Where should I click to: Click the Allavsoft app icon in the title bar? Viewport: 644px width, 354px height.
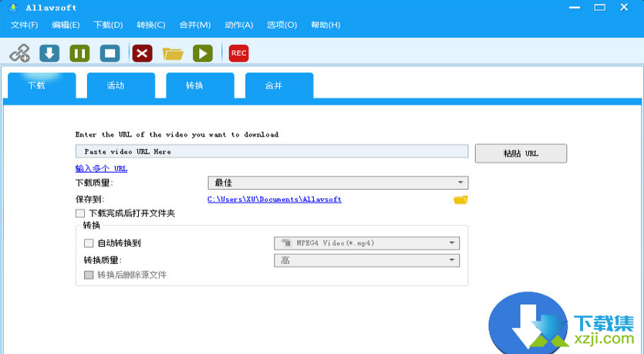click(x=13, y=8)
